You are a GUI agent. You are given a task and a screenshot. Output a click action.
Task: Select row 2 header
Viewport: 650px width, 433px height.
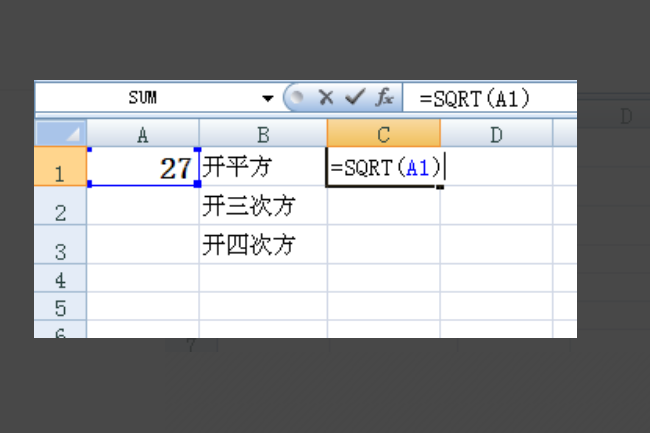click(60, 206)
